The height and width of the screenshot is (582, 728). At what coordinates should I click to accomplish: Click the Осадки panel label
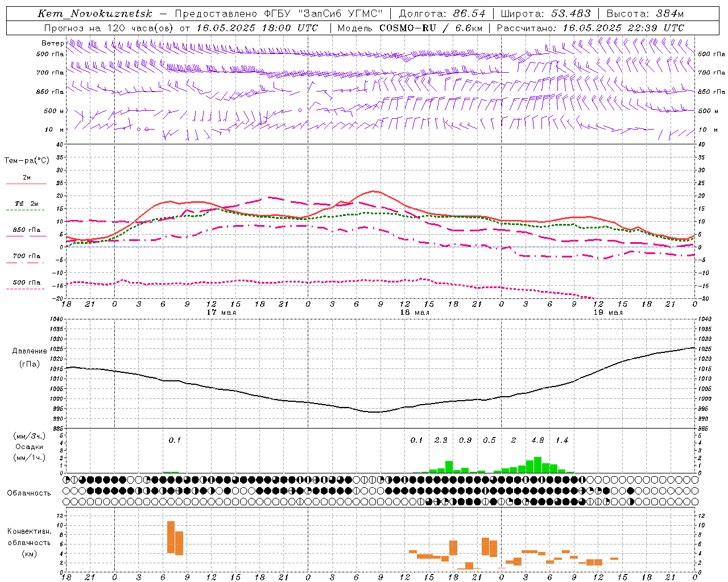coord(30,447)
